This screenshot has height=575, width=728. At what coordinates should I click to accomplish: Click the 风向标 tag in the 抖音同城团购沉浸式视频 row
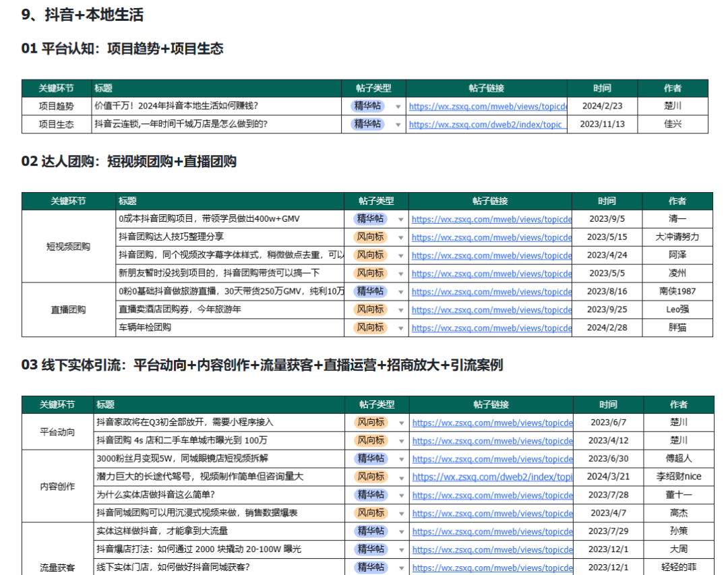click(x=371, y=513)
